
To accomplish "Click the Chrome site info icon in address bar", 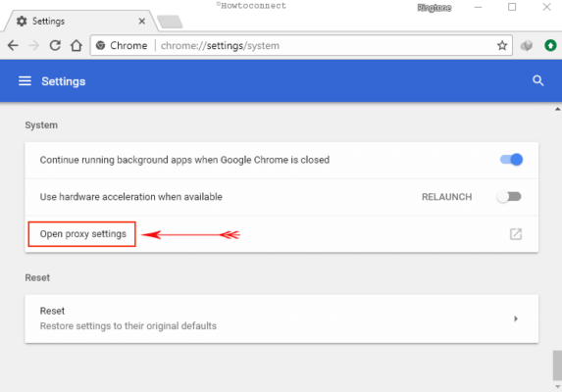I will [101, 45].
